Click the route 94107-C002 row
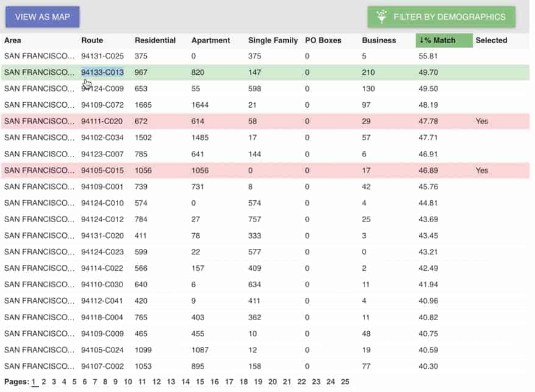 tap(265, 366)
